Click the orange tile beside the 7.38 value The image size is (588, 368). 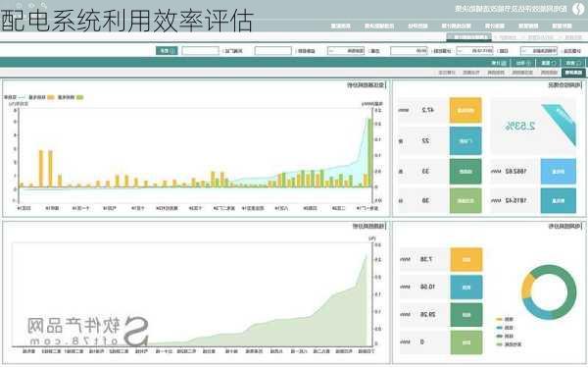click(x=466, y=259)
